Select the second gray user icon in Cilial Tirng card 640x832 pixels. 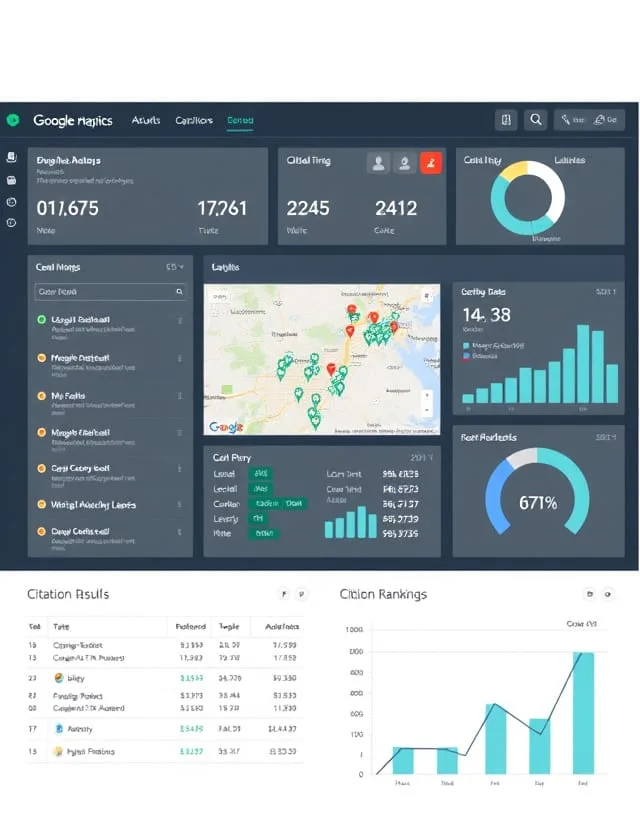point(404,163)
